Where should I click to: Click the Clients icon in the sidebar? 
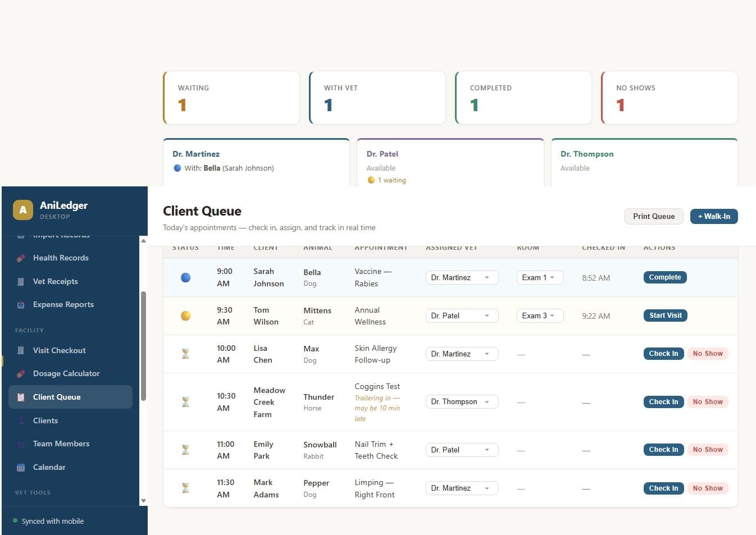[x=21, y=420]
